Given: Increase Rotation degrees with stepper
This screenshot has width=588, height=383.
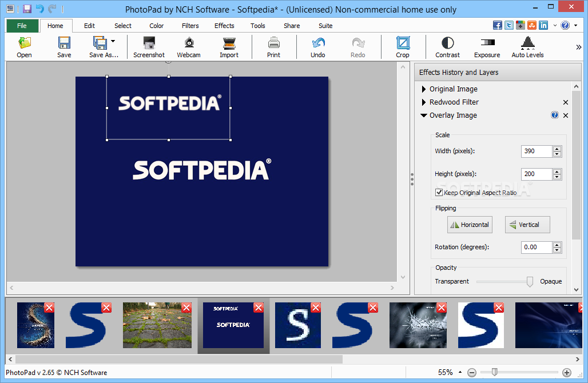Looking at the screenshot, I should tap(557, 244).
